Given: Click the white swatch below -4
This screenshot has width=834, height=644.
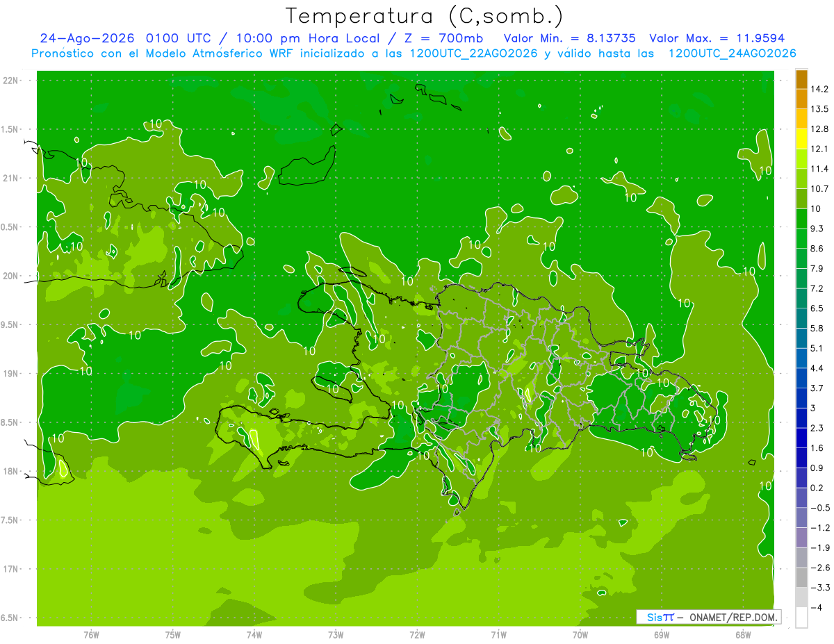Looking at the screenshot, I should tap(801, 618).
